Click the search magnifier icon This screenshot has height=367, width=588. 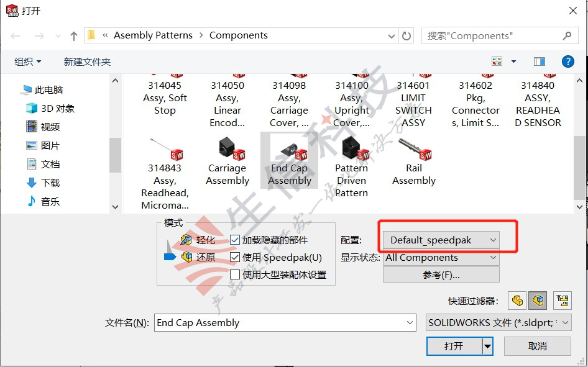click(567, 35)
